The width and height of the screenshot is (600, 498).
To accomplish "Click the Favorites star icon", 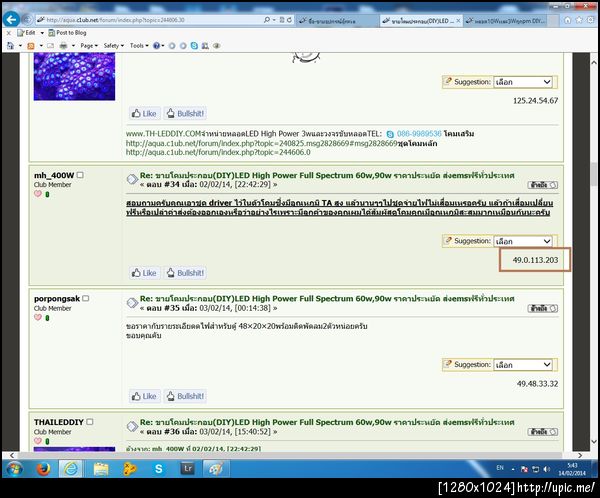I will [x=580, y=20].
